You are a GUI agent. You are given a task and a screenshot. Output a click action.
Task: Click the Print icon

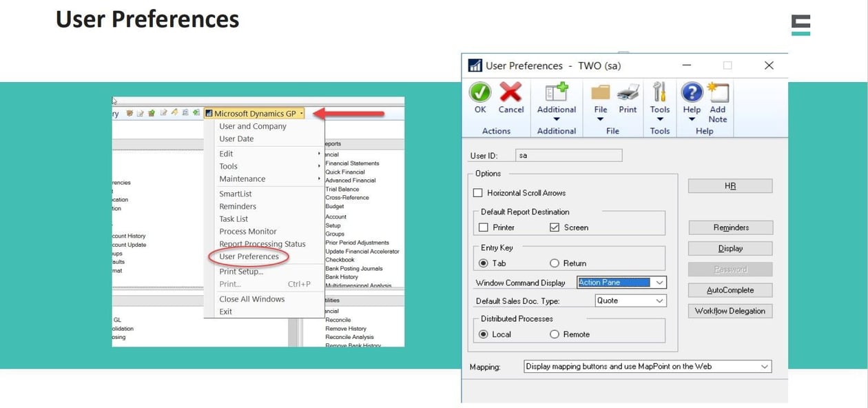click(628, 93)
